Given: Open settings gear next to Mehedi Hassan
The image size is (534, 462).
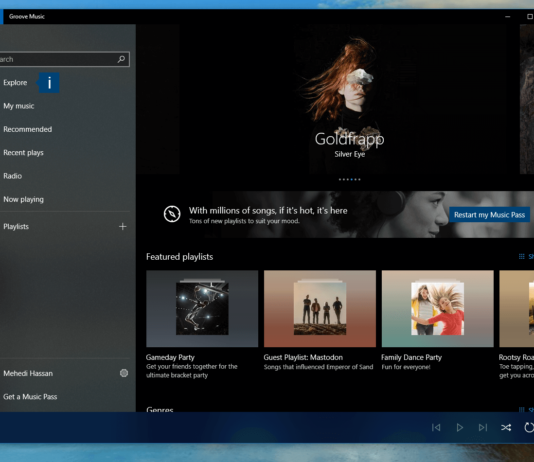Looking at the screenshot, I should (124, 373).
